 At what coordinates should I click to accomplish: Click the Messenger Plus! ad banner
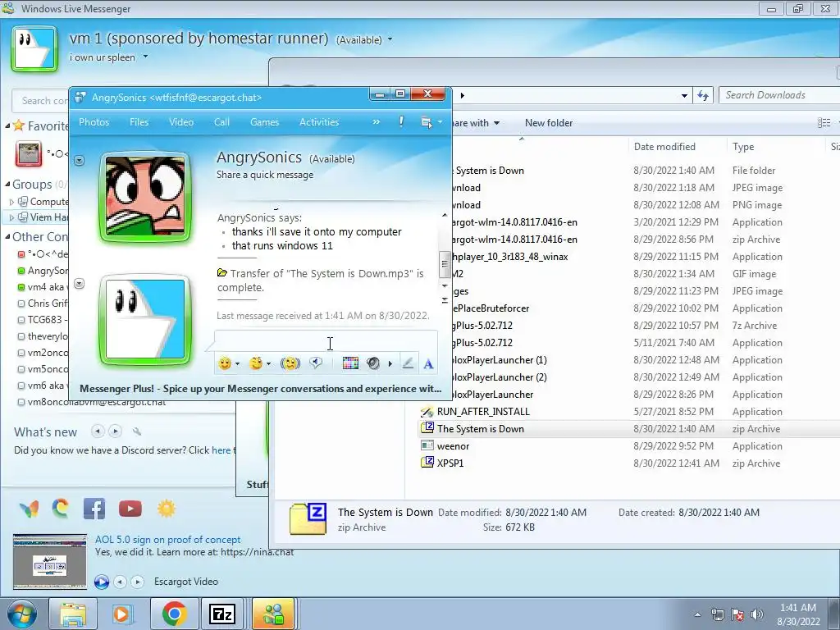pos(260,388)
